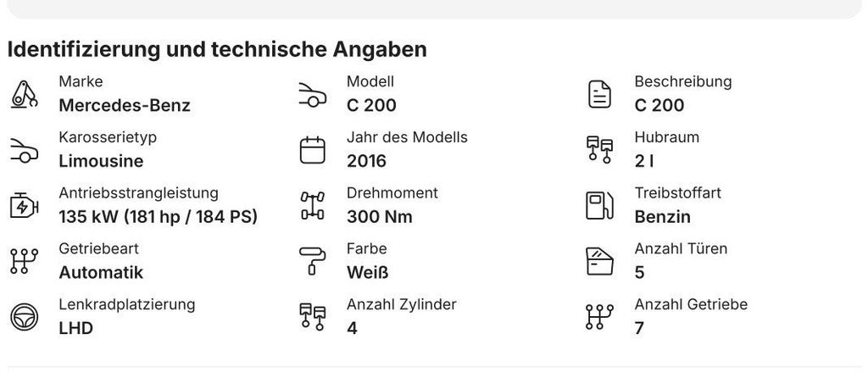This screenshot has width=868, height=378.
Task: Click the Marke car-lift icon
Action: (25, 94)
